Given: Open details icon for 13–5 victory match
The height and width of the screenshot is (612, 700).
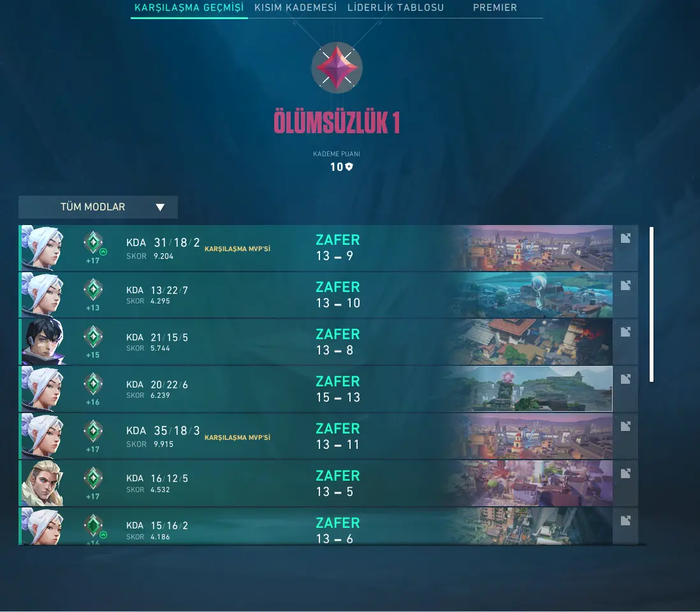Looking at the screenshot, I should coord(625,474).
